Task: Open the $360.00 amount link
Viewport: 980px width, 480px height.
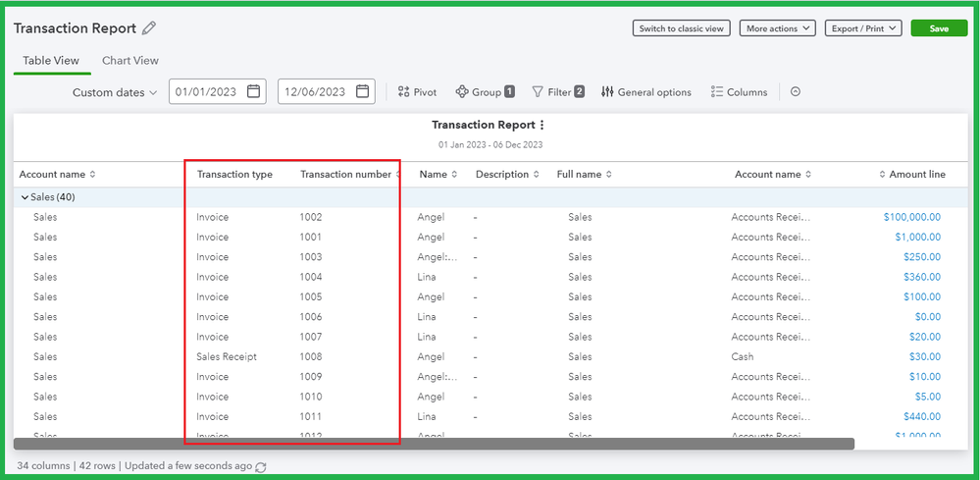Action: tap(922, 277)
